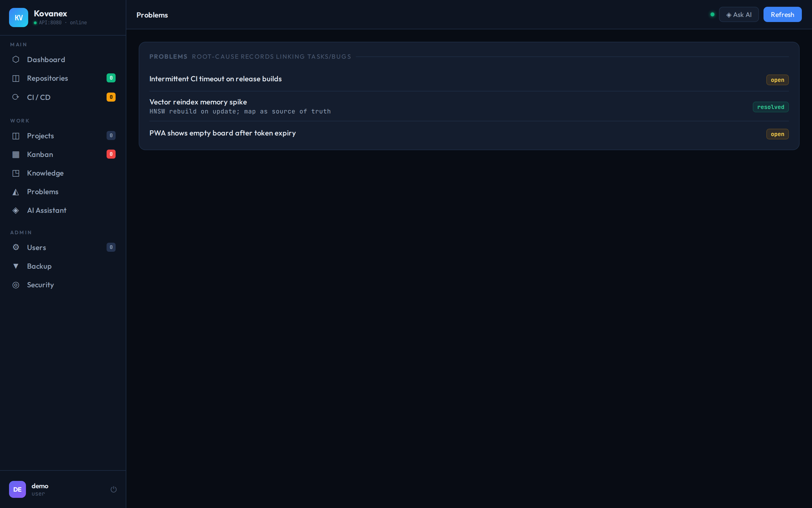Click open badge on CI timeout row
812x508 pixels.
(777, 80)
